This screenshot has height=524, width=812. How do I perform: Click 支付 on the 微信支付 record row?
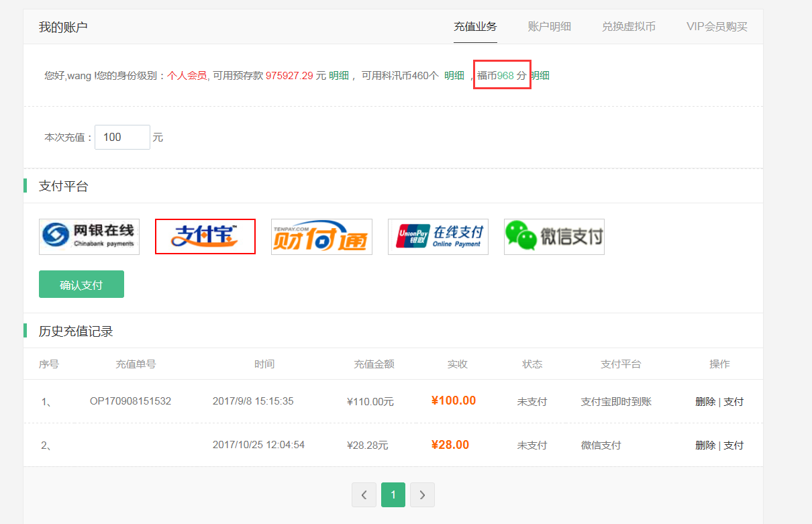733,445
